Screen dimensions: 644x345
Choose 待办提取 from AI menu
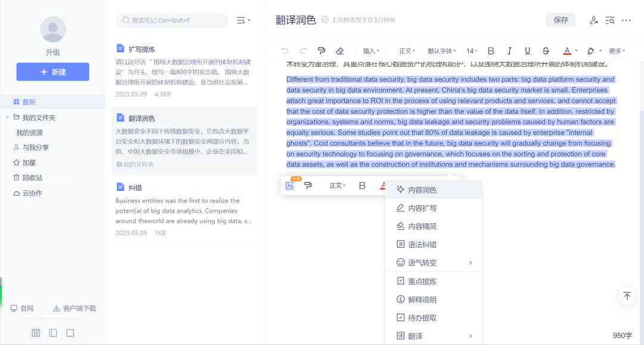point(434,318)
